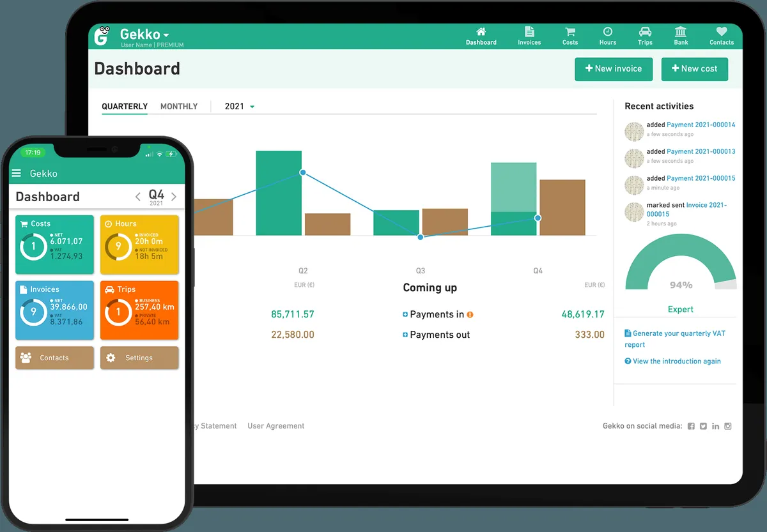Open Trips car in the top navigation

(x=645, y=36)
